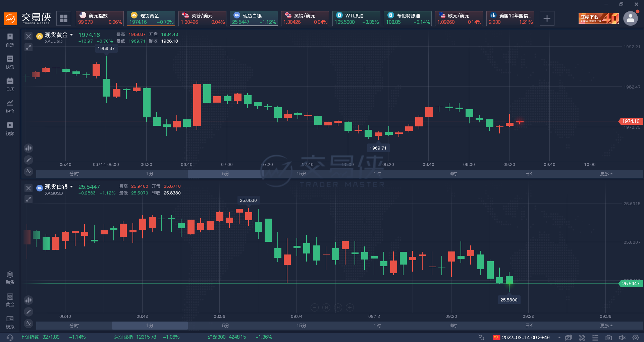This screenshot has height=342, width=644.
Task: Select the drawing pencil tool on gold chart
Action: [x=29, y=160]
